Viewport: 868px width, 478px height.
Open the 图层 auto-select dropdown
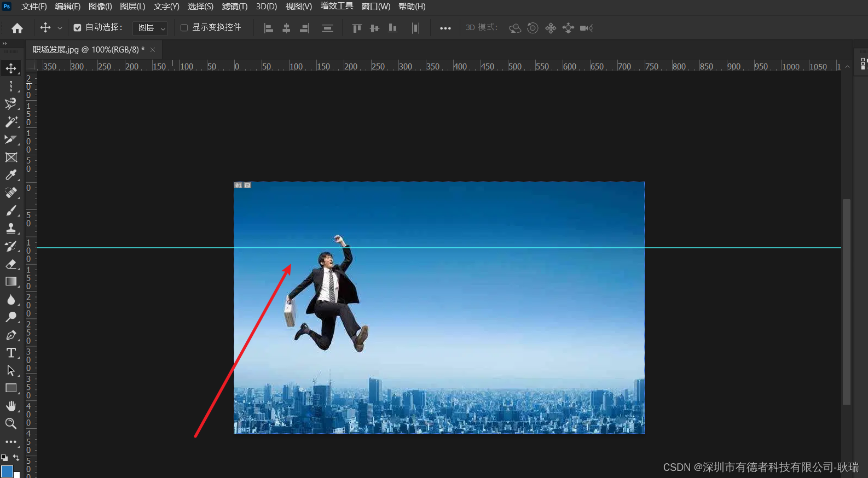tap(151, 28)
